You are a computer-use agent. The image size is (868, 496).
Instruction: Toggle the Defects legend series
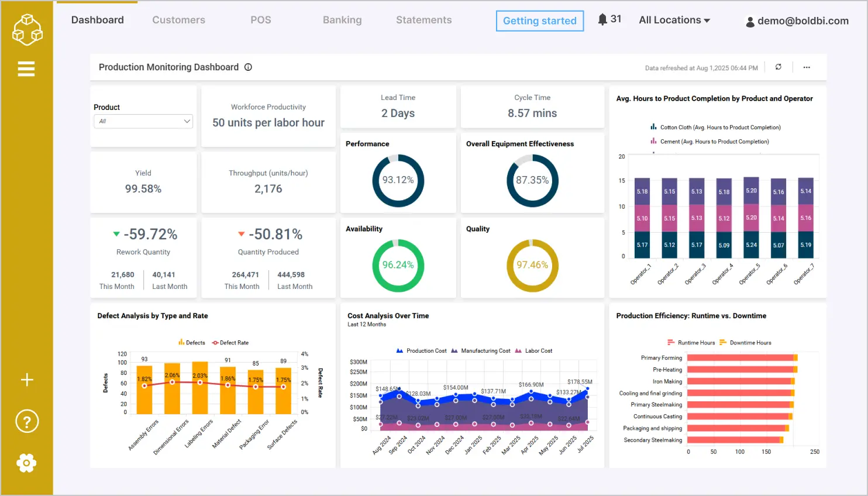coord(192,343)
